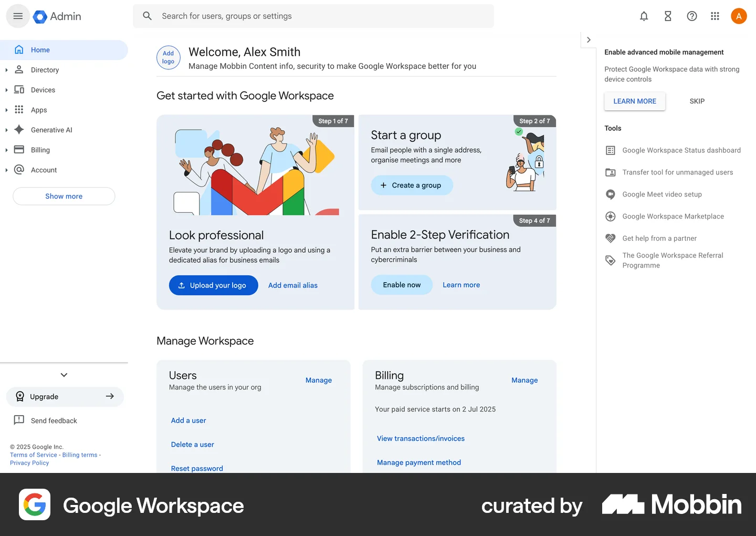
Task: Expand the Devices menu arrow
Action: [6, 90]
